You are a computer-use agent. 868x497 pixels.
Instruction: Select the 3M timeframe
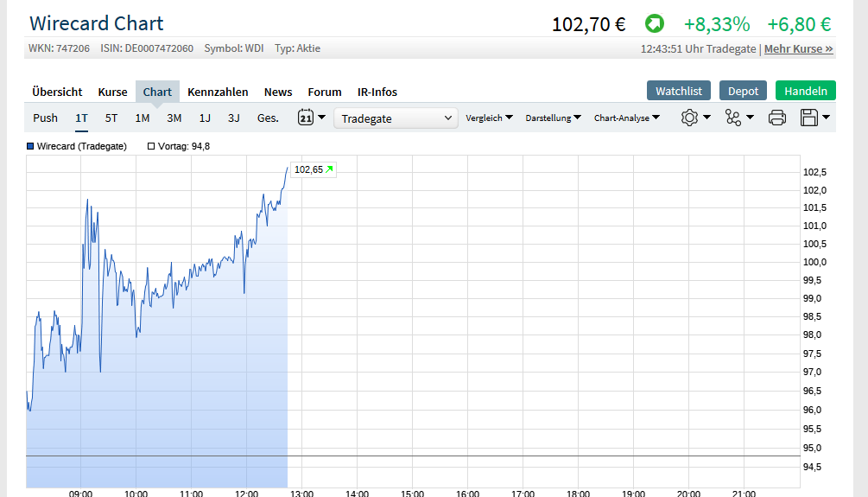click(174, 118)
